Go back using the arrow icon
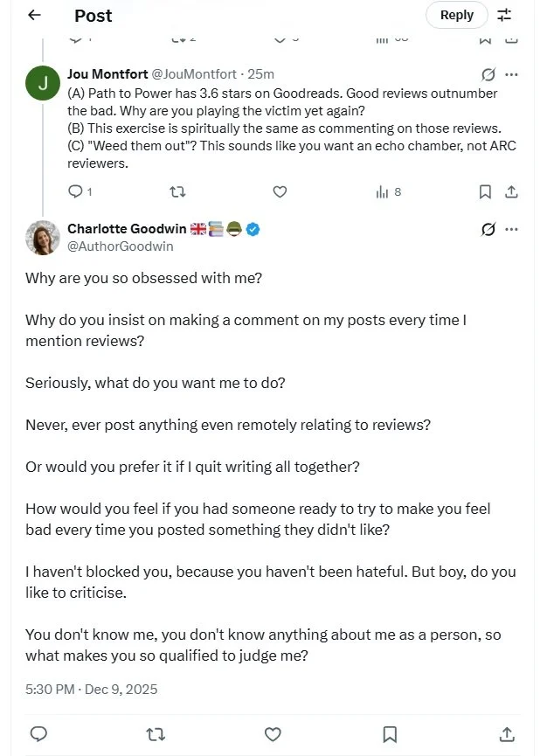Screen dimensions: 547x756 tap(34, 16)
